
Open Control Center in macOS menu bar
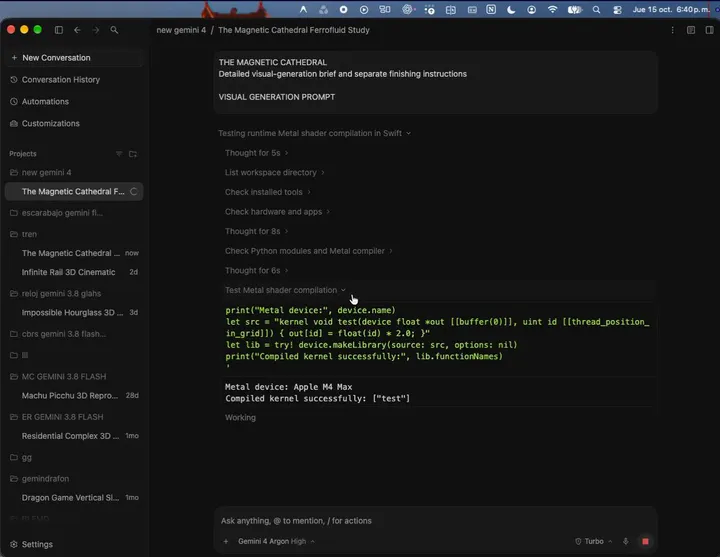[x=617, y=9]
